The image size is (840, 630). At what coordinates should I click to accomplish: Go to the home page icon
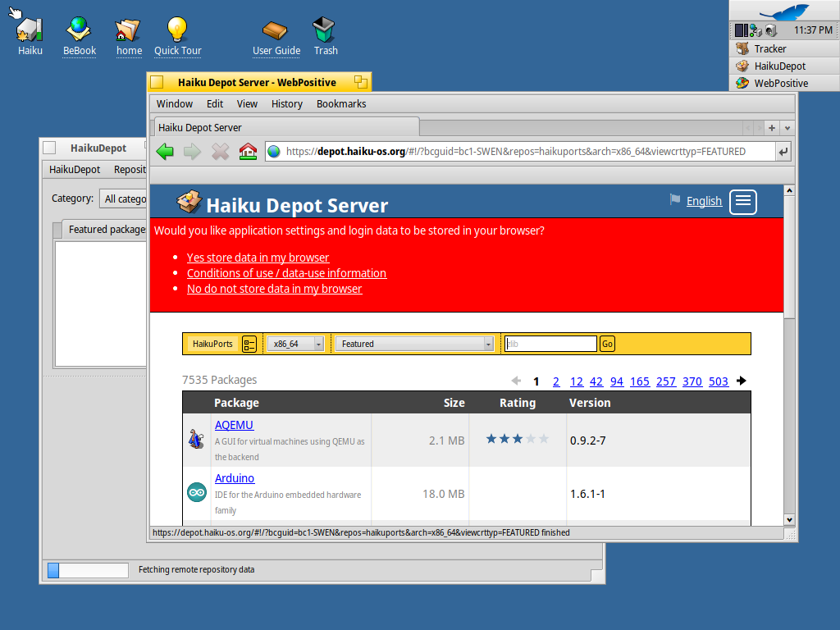click(x=248, y=152)
